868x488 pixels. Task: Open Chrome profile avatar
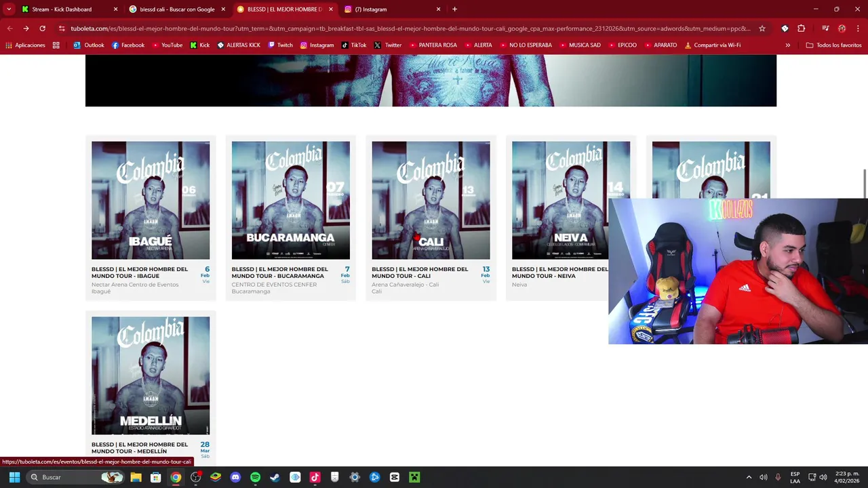click(842, 28)
